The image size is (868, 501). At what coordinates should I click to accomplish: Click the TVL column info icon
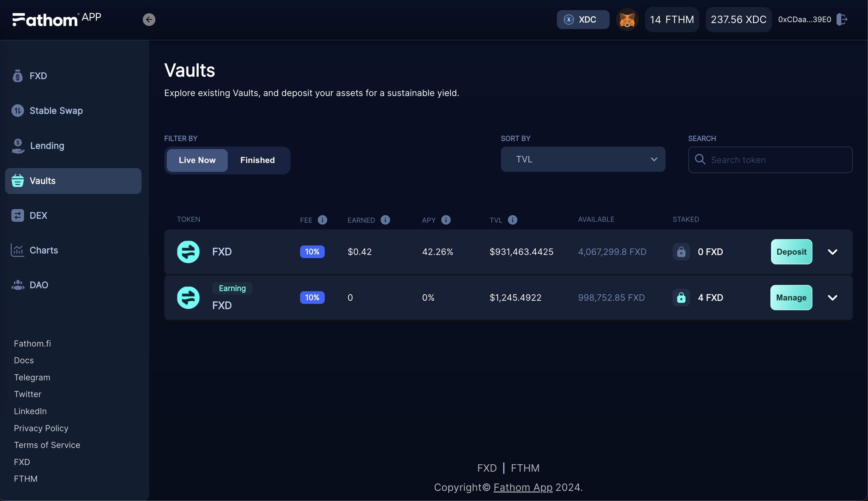tap(513, 220)
